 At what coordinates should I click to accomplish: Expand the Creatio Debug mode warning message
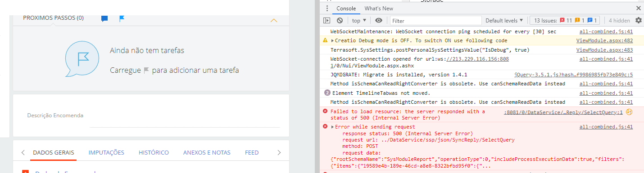point(332,40)
